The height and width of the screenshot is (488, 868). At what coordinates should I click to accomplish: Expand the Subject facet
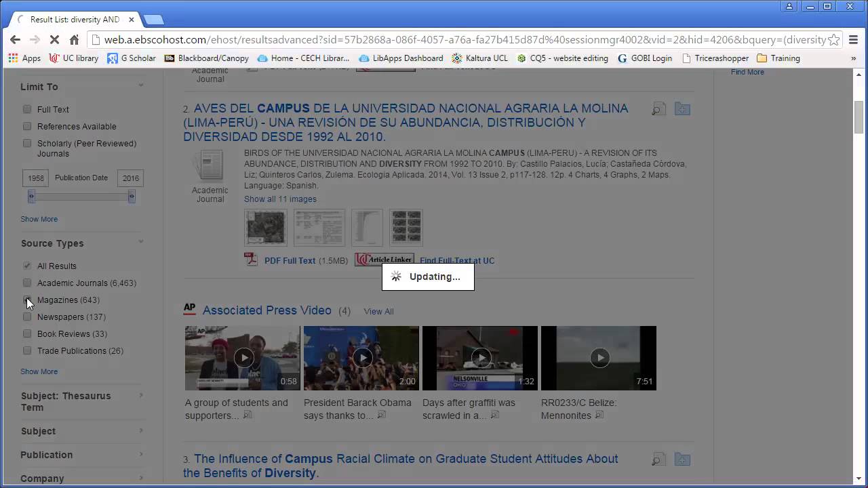coord(141,430)
